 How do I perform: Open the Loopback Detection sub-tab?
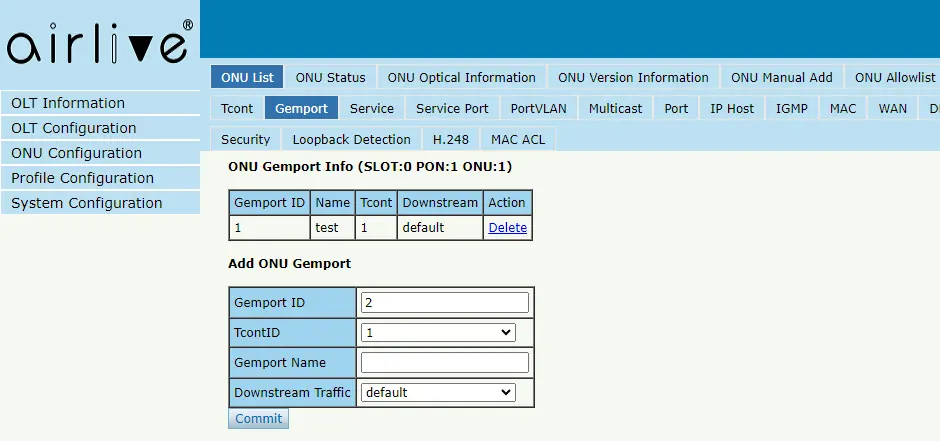pos(351,140)
